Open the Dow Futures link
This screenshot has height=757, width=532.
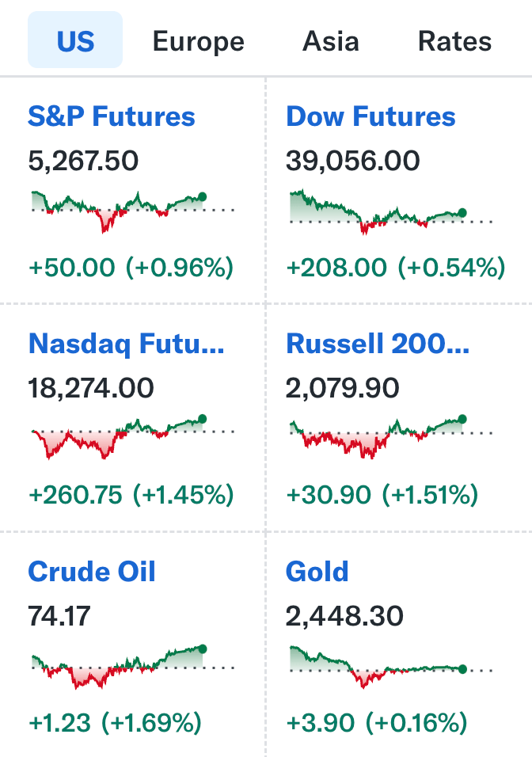370,116
